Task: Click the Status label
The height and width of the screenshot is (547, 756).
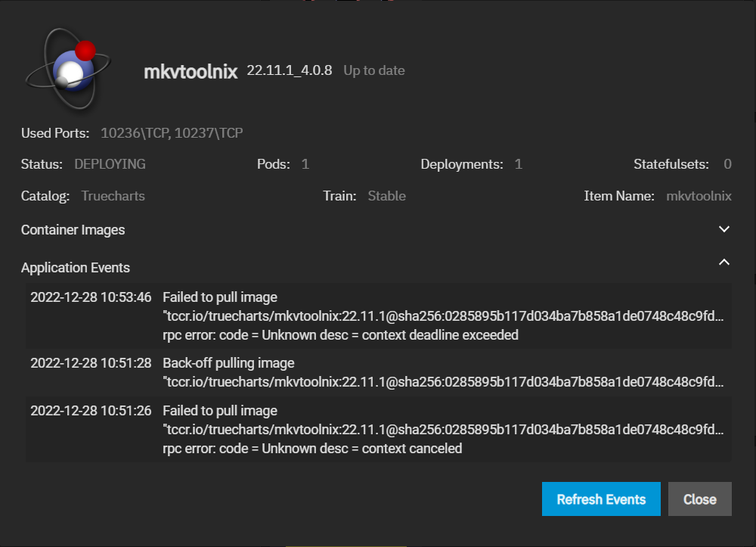Action: coord(42,164)
